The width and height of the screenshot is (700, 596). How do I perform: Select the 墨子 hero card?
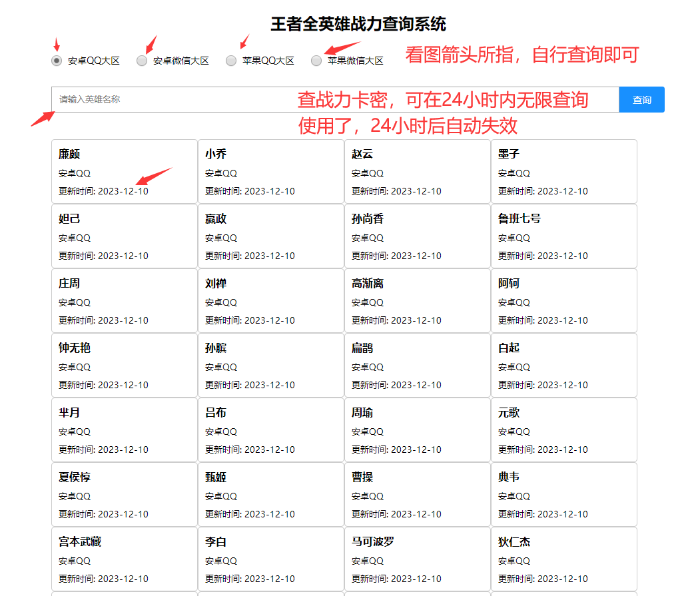tap(564, 171)
